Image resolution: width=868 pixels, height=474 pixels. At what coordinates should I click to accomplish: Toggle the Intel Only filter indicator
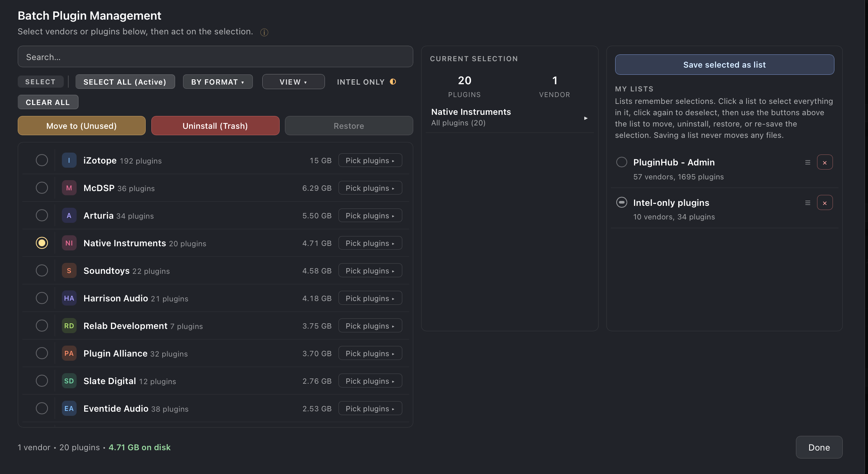[x=393, y=82]
